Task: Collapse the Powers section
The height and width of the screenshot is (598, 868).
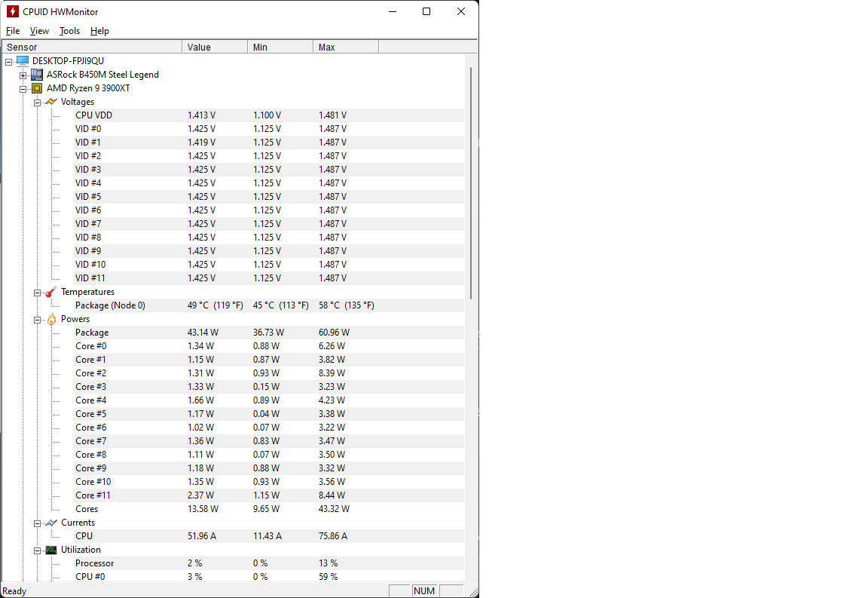Action: tap(37, 320)
